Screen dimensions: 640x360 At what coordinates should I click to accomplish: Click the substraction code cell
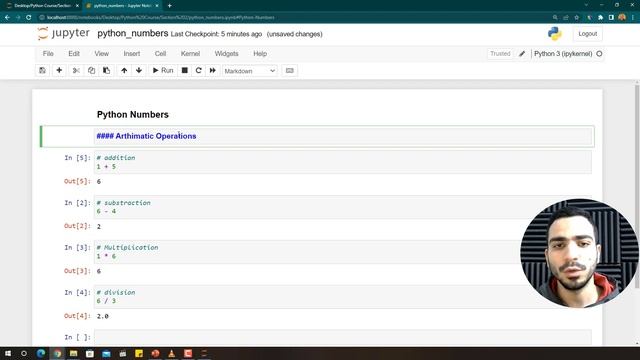[343, 207]
